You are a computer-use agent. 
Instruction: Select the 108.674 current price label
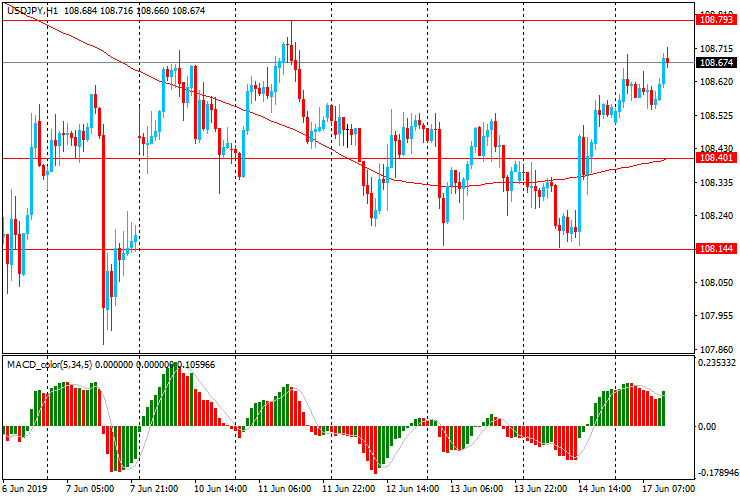coord(716,62)
